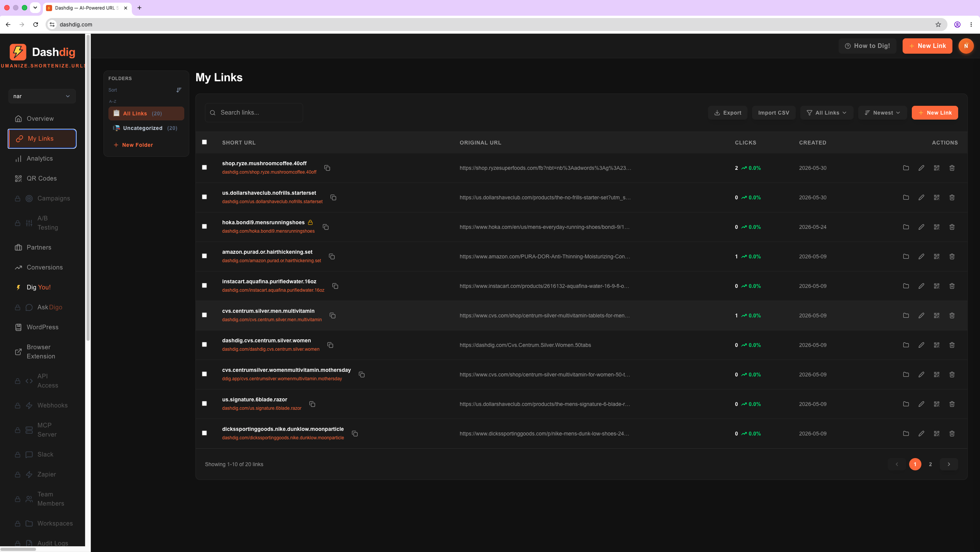Screen dimensions: 980x552
Task: Copy the dicksportinggoods nike dunklow short URL
Action: [x=355, y=434]
